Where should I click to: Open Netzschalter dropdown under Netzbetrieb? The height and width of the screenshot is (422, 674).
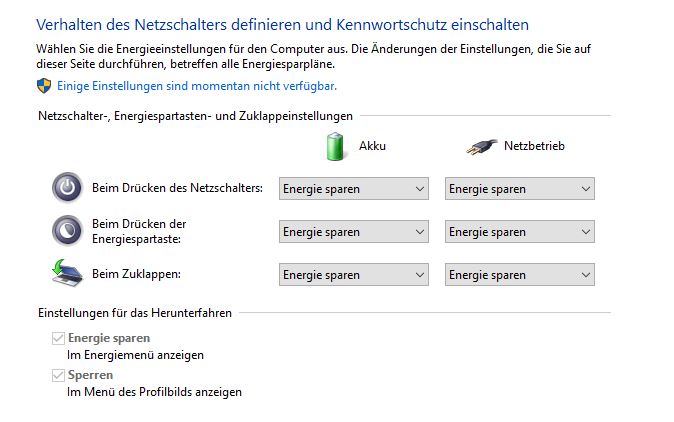pyautogui.click(x=519, y=188)
